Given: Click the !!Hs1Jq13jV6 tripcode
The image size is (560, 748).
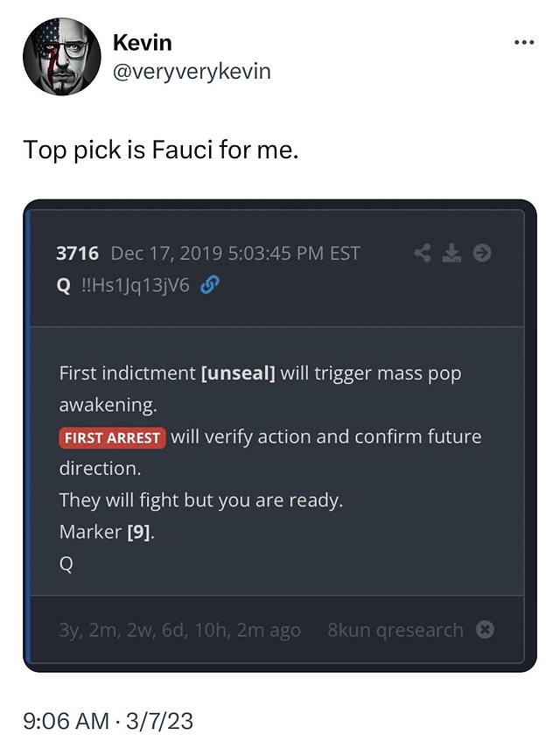Looking at the screenshot, I should (136, 286).
